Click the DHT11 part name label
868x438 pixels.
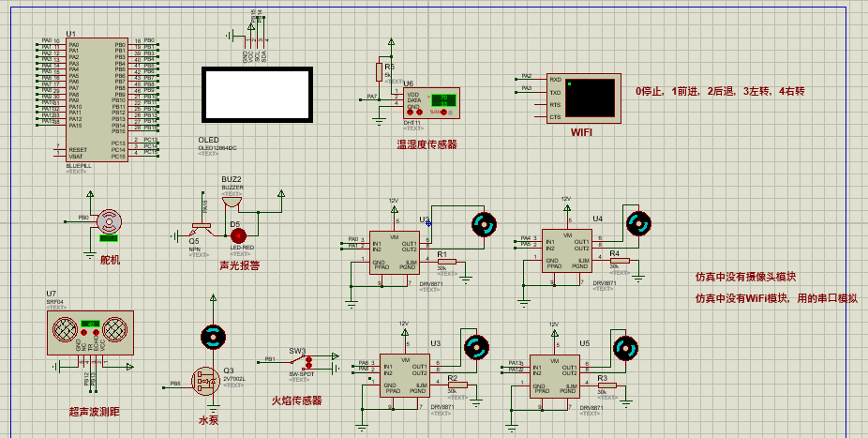point(410,122)
